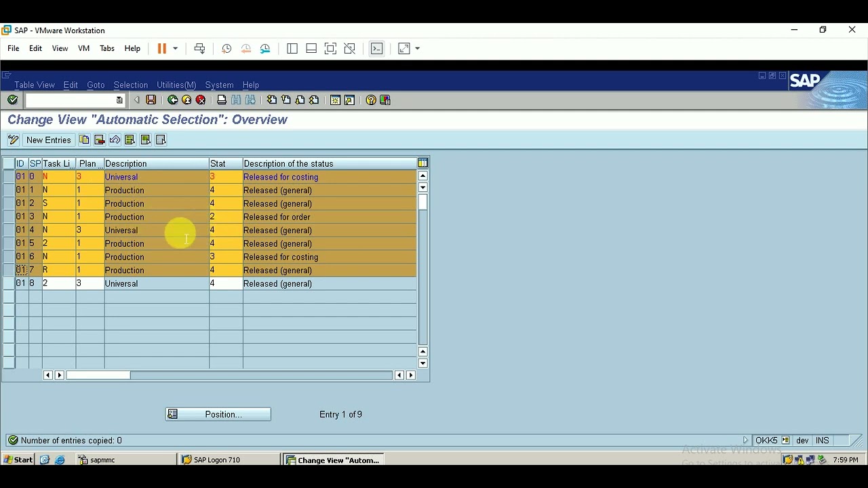This screenshot has width=868, height=488.
Task: Click the Create New Session icon
Action: (x=335, y=100)
